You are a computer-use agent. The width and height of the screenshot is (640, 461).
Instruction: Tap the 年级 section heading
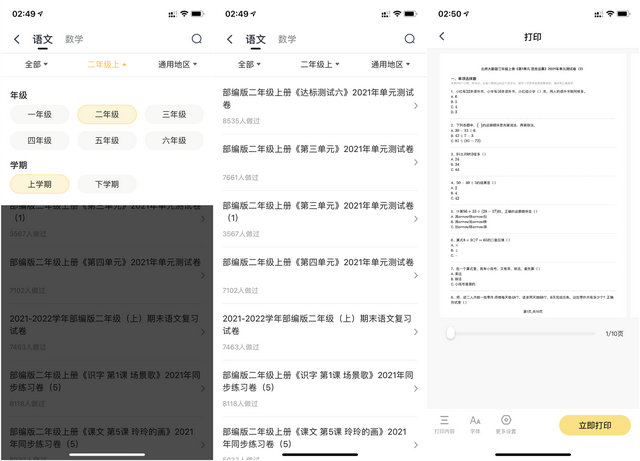(x=19, y=95)
